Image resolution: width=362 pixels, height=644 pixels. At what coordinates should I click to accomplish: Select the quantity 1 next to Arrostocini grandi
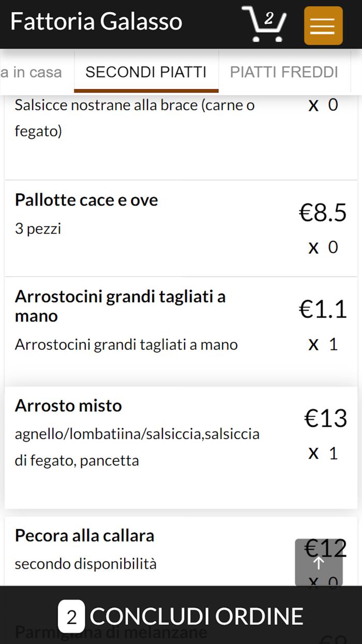click(x=334, y=344)
